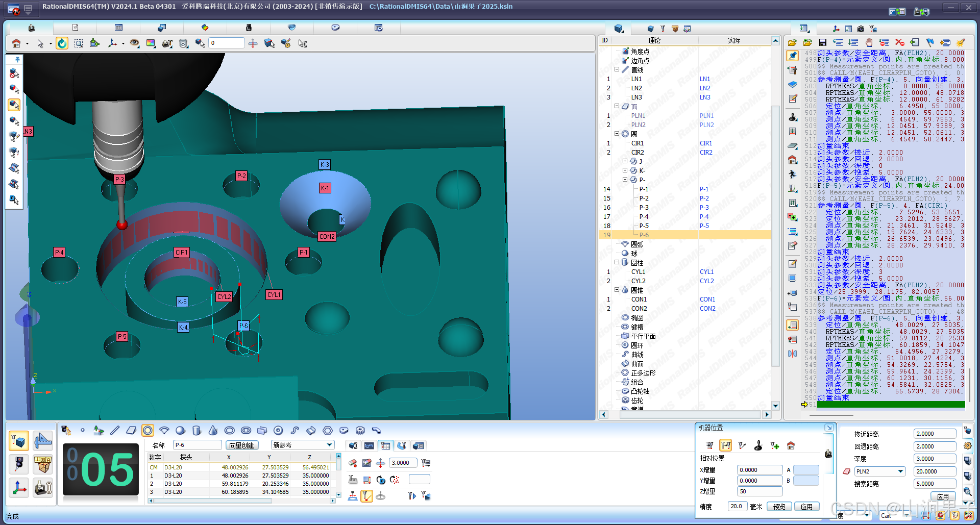Viewport: 980px width, 525px height.
Task: Open the home view dropdown arrow
Action: click(27, 44)
